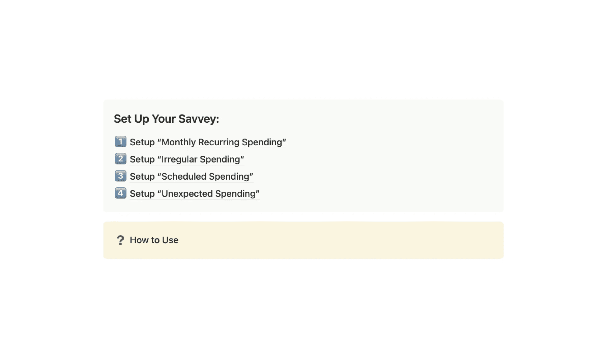Open Setup "Scheduled Spending" page link

191,177
